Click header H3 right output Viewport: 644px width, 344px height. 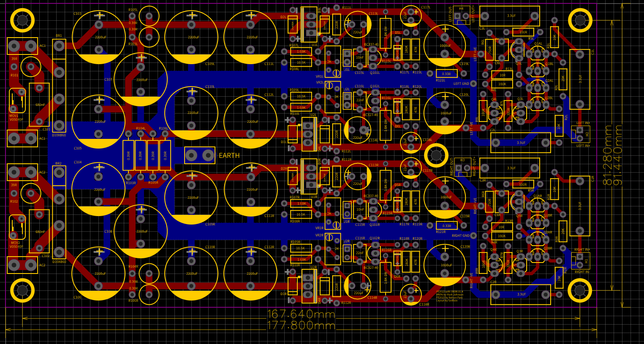click(x=463, y=168)
